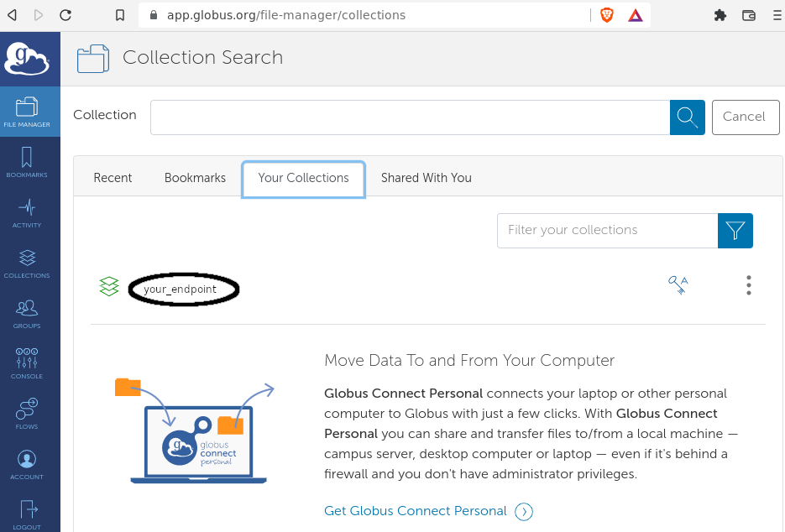Click the Filter your collections field
The width and height of the screenshot is (785, 532).
coord(607,231)
